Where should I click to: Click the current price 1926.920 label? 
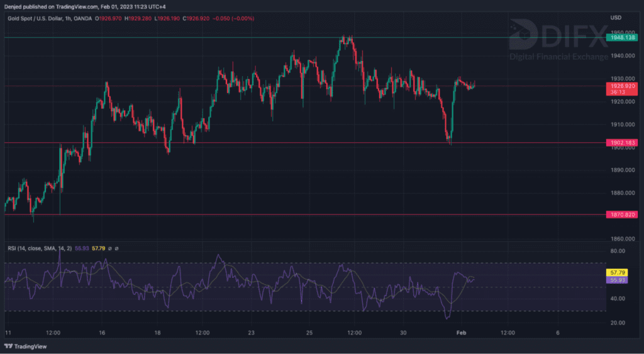tap(621, 86)
